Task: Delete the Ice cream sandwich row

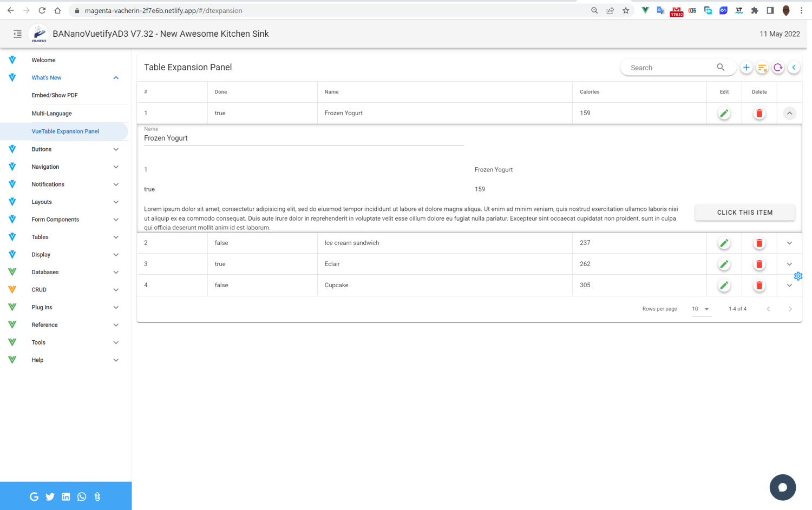Action: (759, 243)
